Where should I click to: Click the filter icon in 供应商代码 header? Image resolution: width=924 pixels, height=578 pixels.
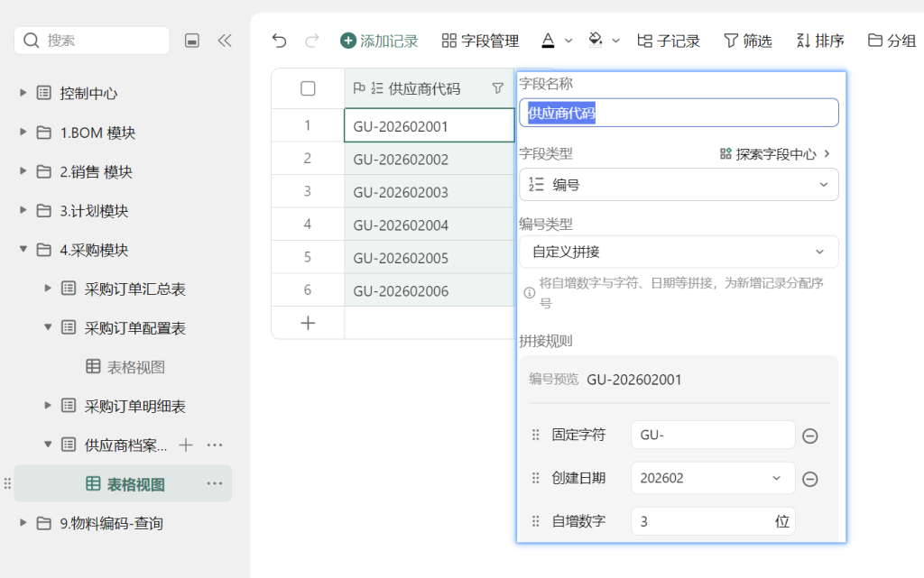[498, 88]
